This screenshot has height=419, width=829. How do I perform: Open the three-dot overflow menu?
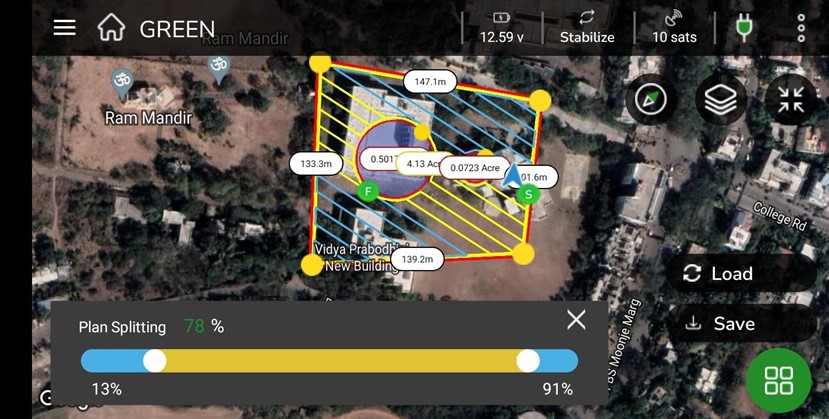[x=801, y=28]
